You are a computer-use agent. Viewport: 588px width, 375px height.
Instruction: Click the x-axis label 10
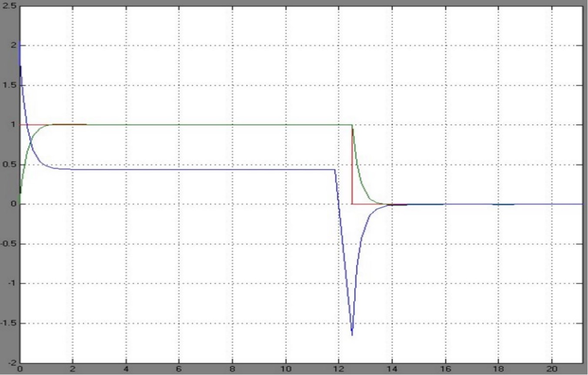286,370
